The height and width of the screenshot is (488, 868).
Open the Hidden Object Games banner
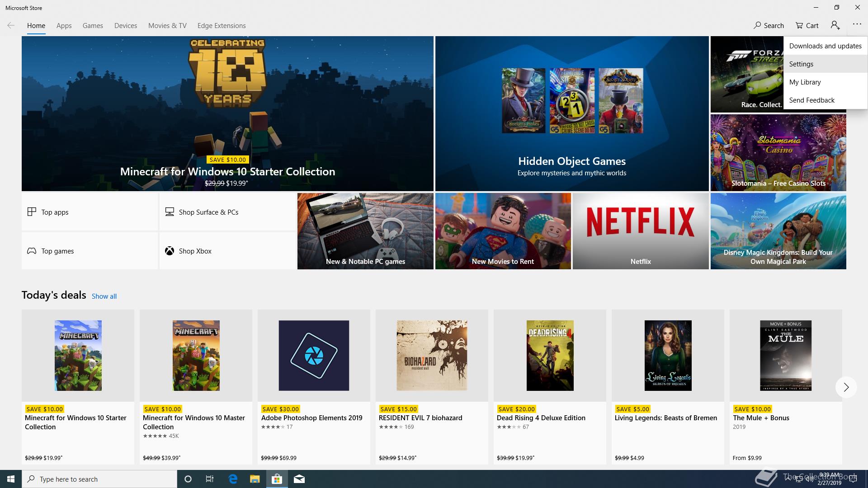(572, 113)
